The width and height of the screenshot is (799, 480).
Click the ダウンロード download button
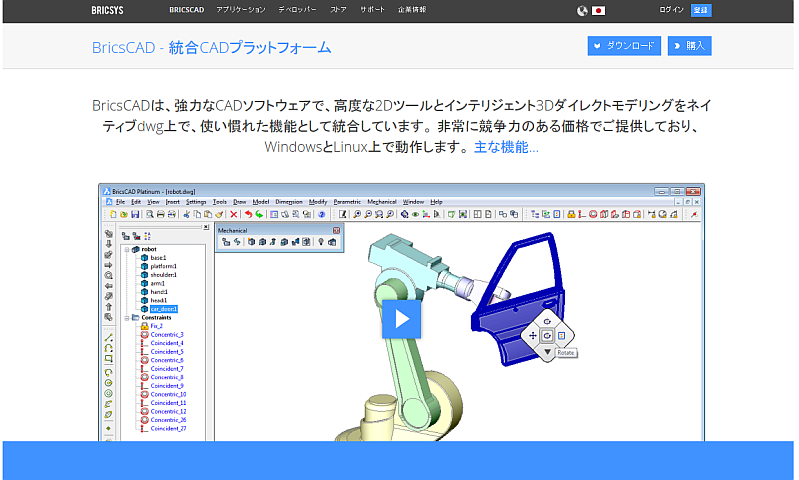(624, 46)
